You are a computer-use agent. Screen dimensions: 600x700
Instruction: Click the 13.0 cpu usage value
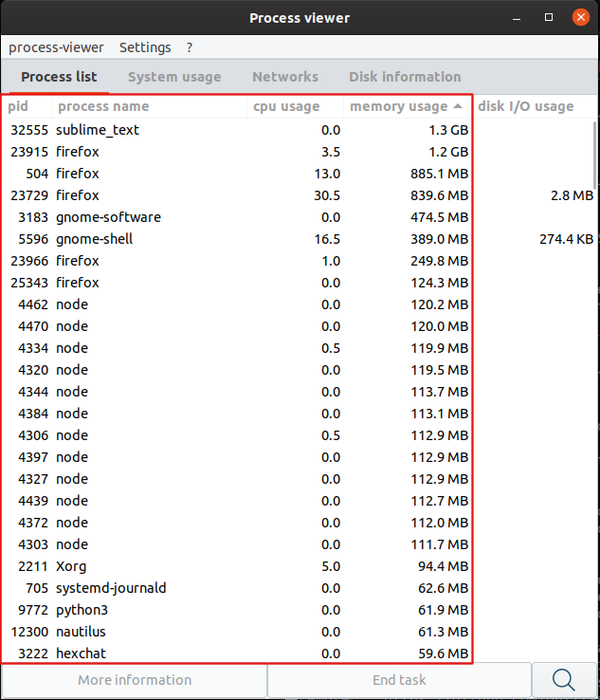pyautogui.click(x=327, y=174)
